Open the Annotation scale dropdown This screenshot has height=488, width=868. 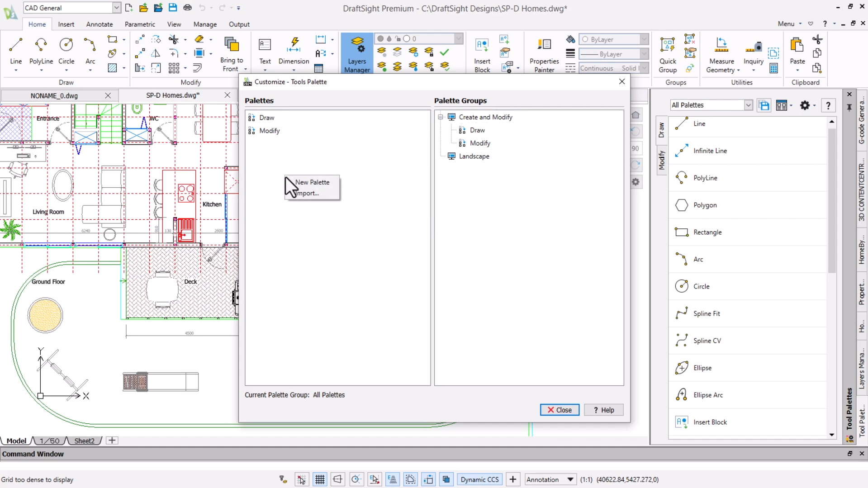coord(570,479)
